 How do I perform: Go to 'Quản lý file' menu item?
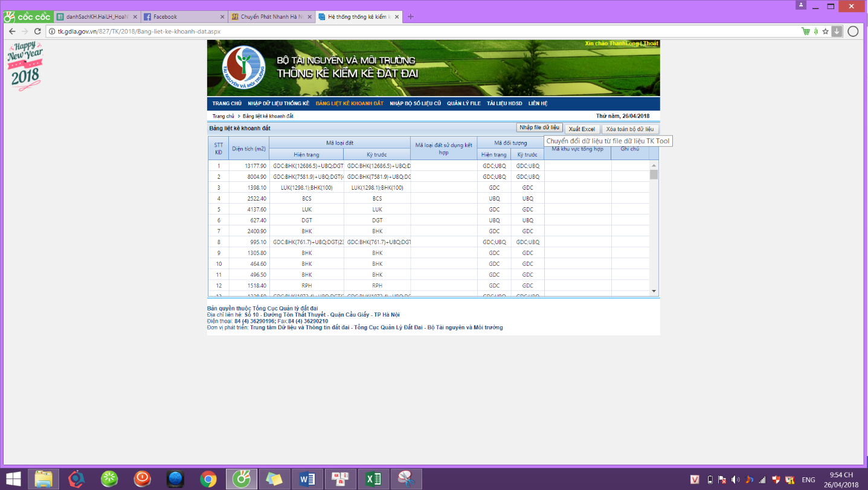click(464, 103)
